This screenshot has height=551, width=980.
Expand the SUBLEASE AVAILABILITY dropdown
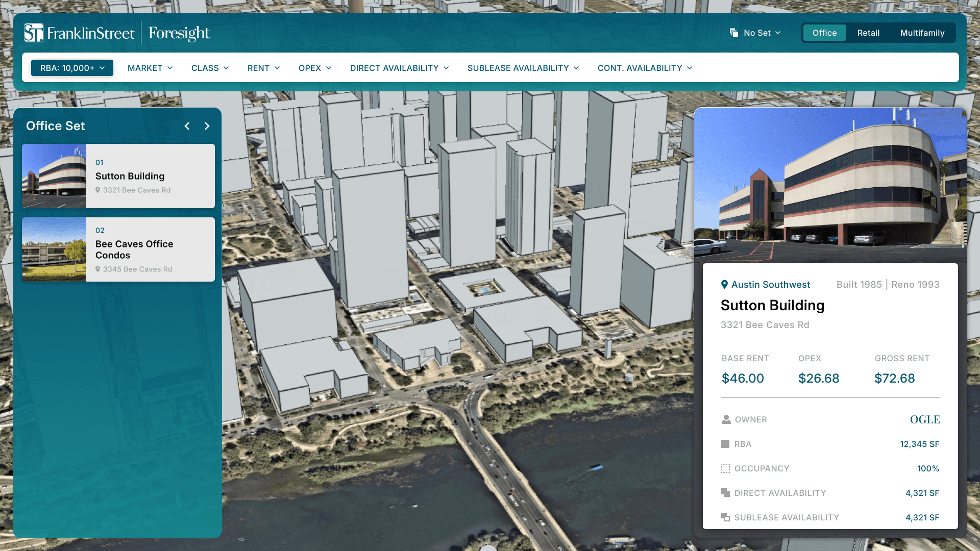pyautogui.click(x=523, y=68)
